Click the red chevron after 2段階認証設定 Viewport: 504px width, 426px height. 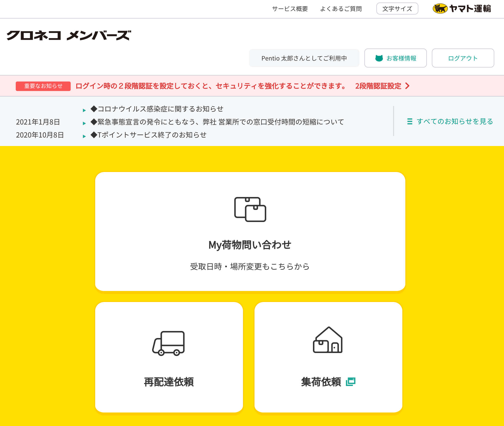(407, 86)
